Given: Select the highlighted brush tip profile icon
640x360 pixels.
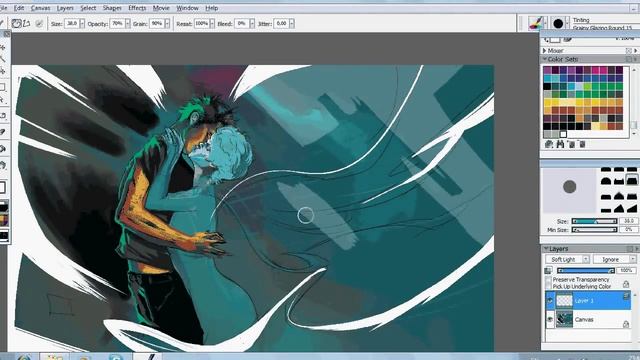Looking at the screenshot, I should [632, 180].
